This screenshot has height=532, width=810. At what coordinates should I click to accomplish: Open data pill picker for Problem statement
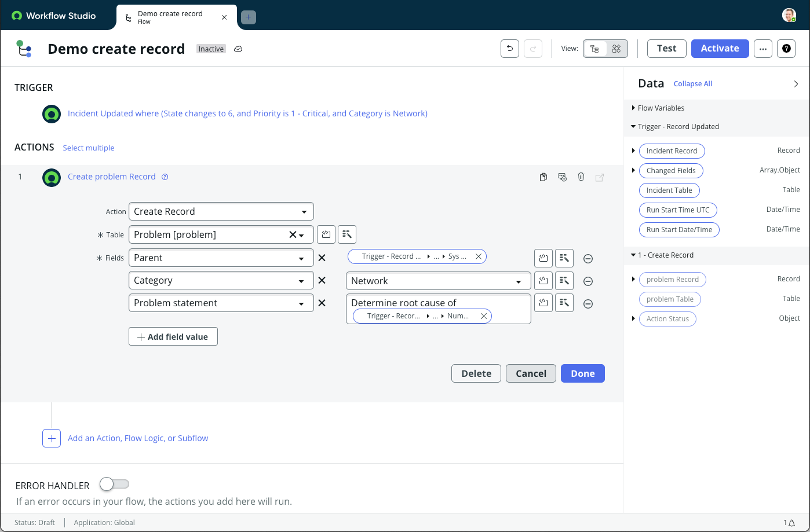[564, 303]
